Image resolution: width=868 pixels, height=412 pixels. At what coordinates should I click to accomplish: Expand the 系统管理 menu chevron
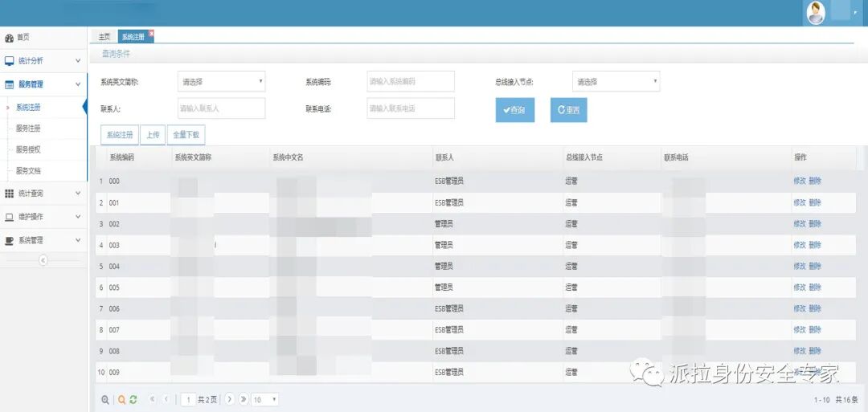(x=78, y=241)
